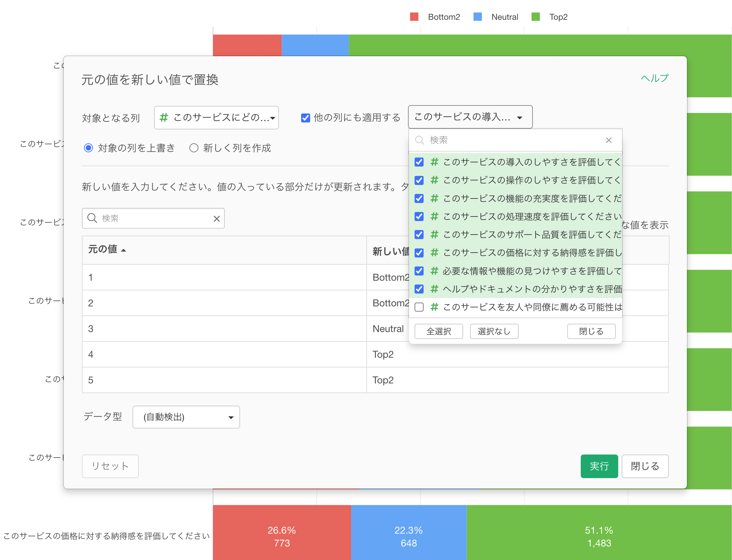
Task: Uncheck 必要な情報や機能の見つけやすさ column
Action: 419,271
